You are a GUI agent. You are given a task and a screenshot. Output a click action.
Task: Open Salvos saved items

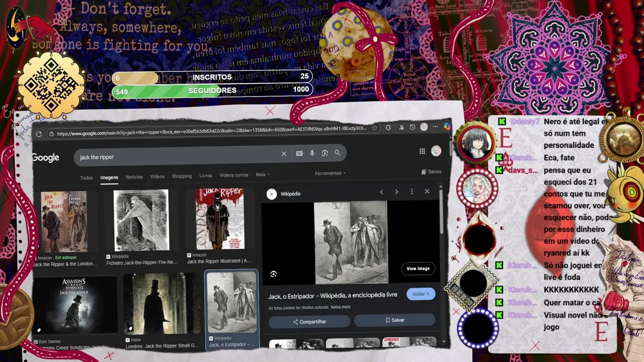pyautogui.click(x=432, y=172)
